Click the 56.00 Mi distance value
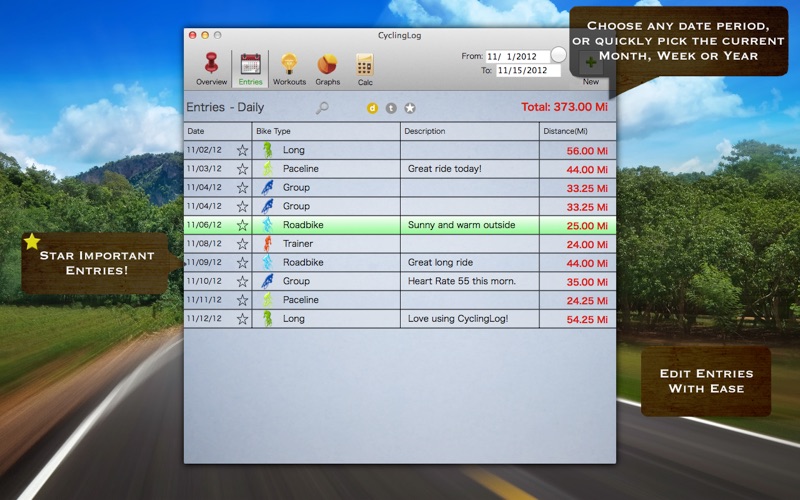Viewport: 800px width, 500px height. point(587,151)
